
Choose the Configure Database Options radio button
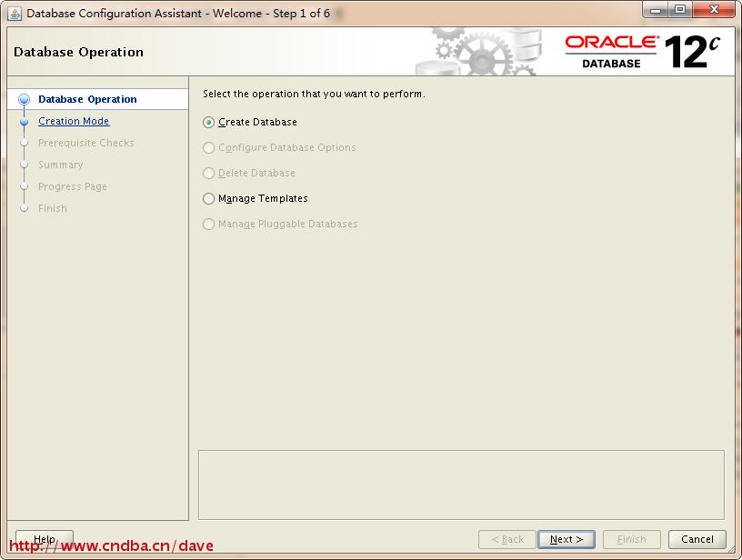[x=209, y=147]
